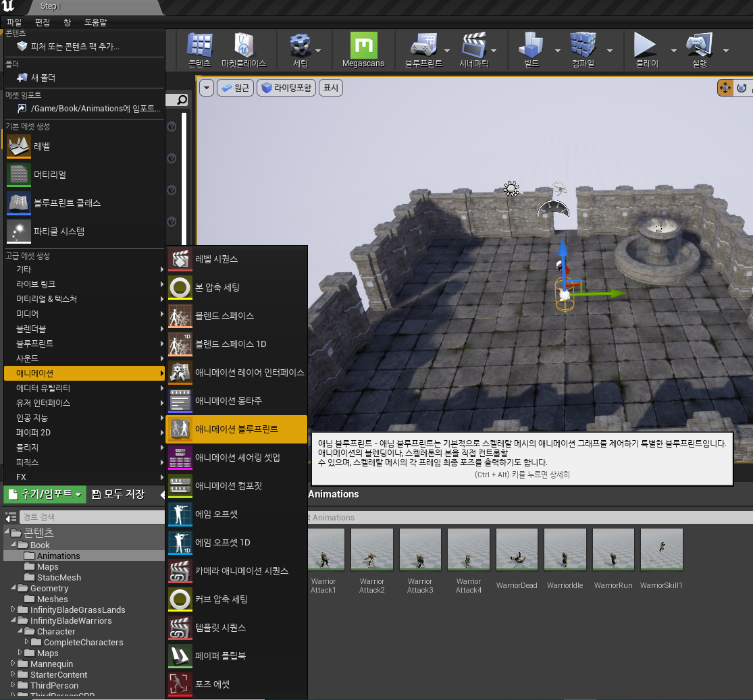
Task: Select 레벨 시퀀스 in the submenu
Action: pos(237,259)
